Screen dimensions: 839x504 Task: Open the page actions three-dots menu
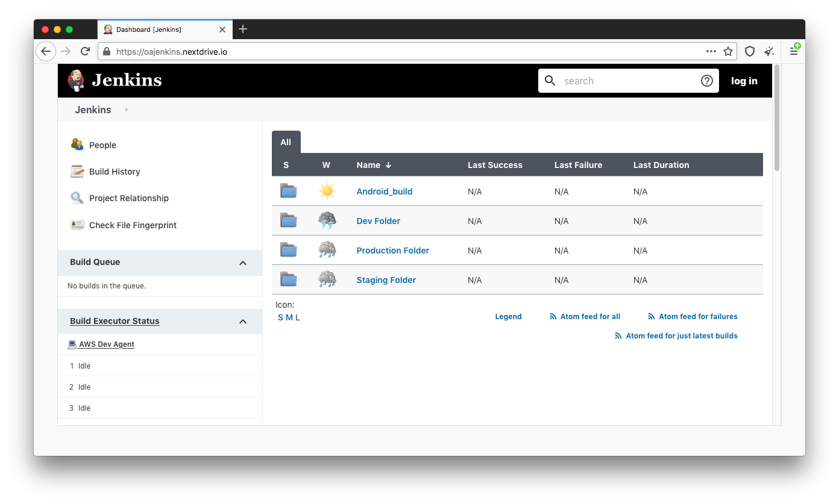711,51
